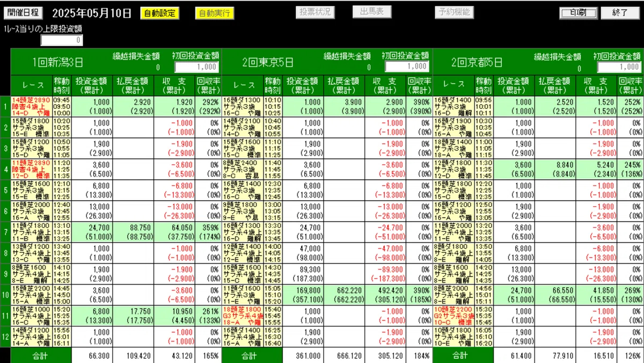
Task: Focus the 1レース当りの上限投資額 input field
Action: 62,40
